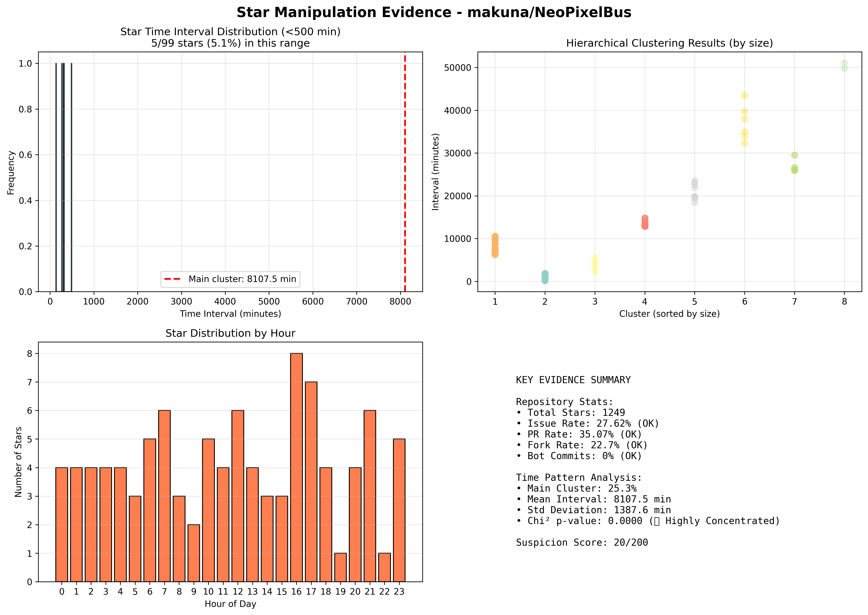Click the 'Time Pattern Analysis:' line
This screenshot has height=615, width=868.
click(x=579, y=477)
